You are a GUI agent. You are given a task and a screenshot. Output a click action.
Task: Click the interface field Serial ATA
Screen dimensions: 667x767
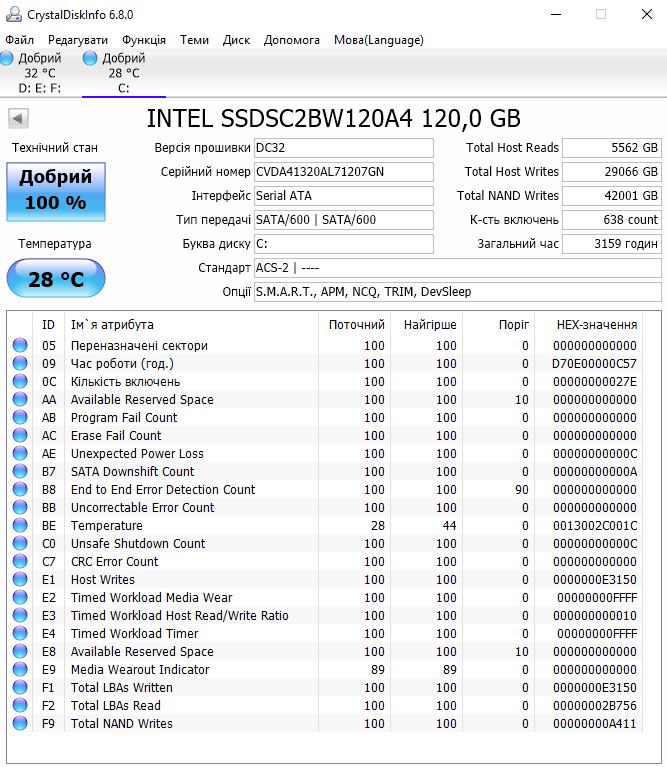pos(343,196)
